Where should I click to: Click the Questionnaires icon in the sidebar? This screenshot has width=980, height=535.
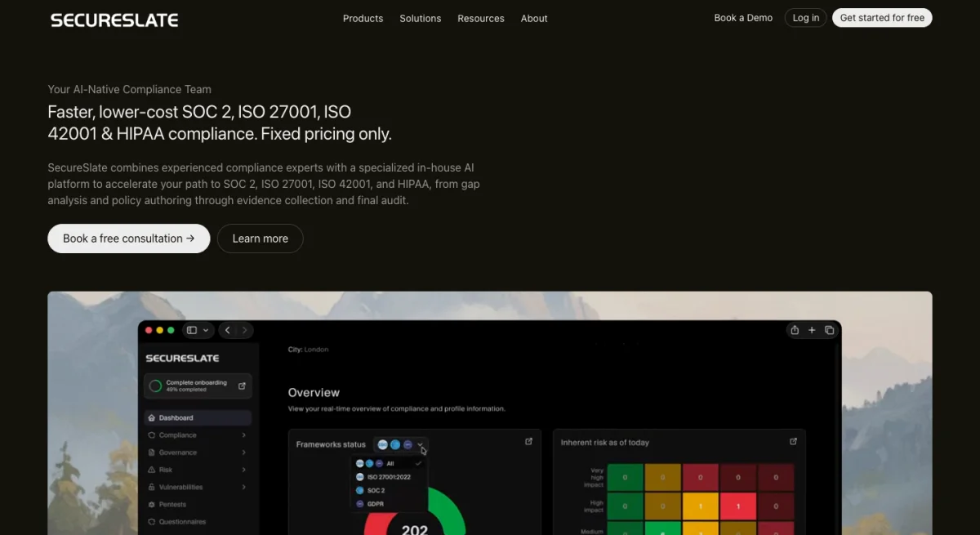coord(152,521)
